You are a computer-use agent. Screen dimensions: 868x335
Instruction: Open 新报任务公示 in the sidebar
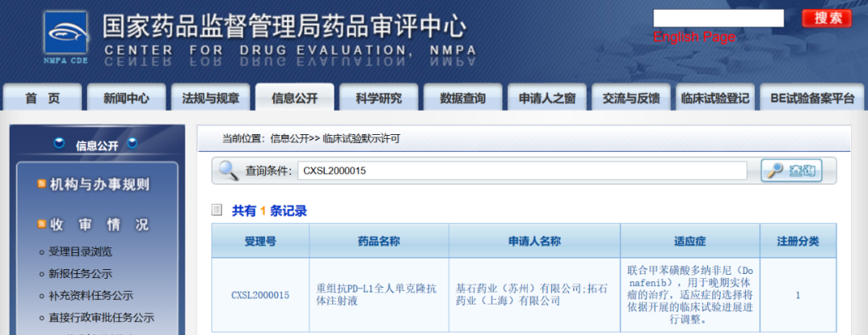[x=80, y=273]
